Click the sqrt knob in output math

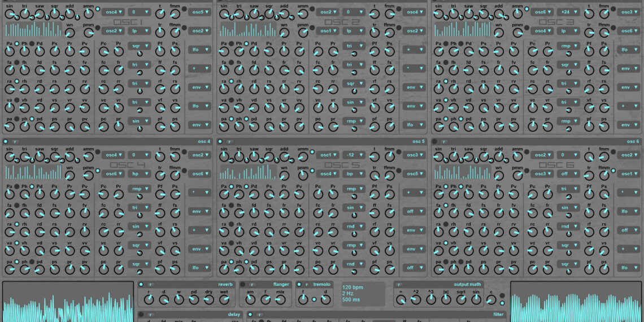coord(461,299)
